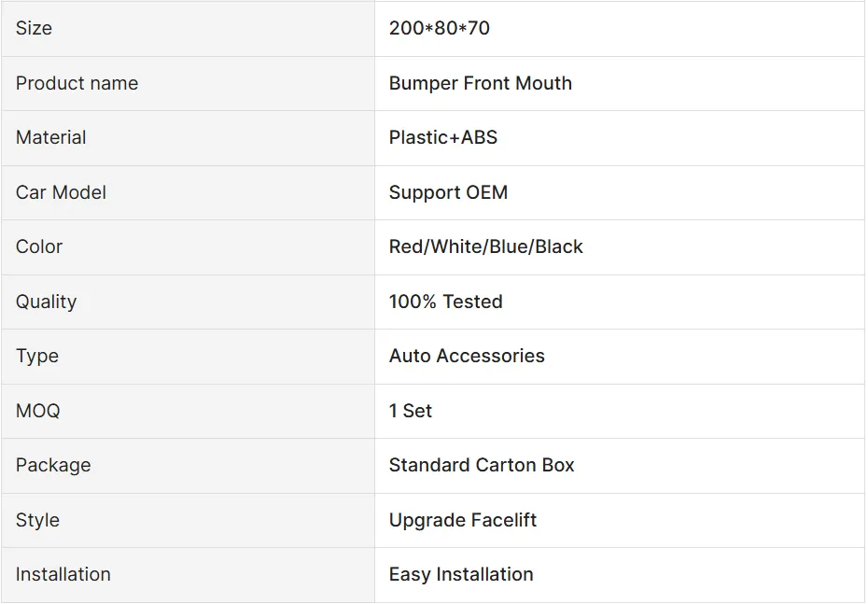Click the Package label cell

[x=53, y=465]
